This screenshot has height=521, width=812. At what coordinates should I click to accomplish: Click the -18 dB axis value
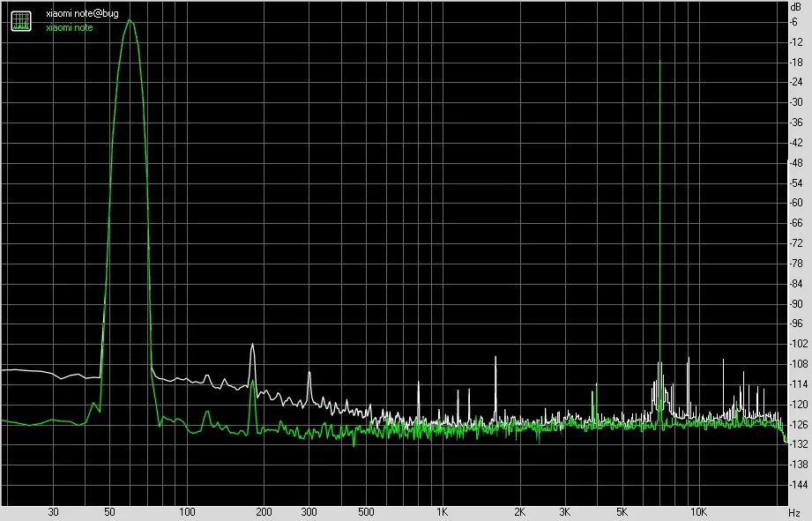[x=796, y=62]
